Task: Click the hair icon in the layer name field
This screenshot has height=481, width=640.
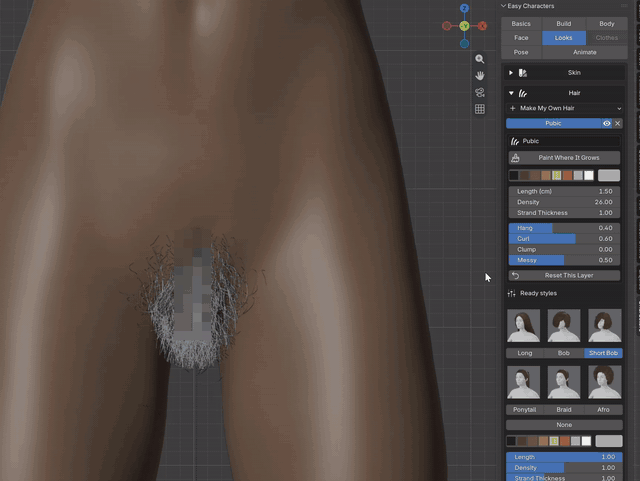Action: coord(515,141)
